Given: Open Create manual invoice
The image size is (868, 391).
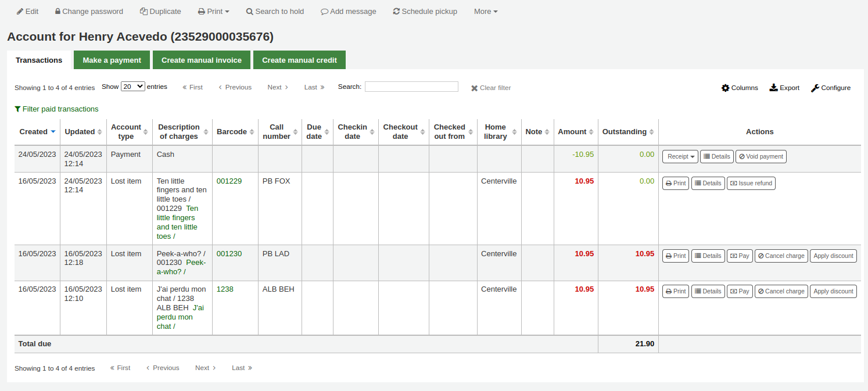Looking at the screenshot, I should coord(201,60).
